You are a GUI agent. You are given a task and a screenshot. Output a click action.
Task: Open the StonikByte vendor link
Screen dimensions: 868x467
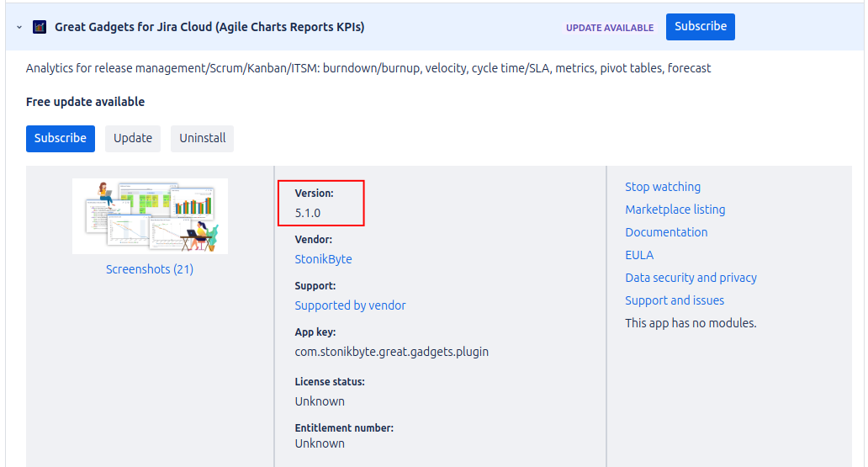click(323, 259)
